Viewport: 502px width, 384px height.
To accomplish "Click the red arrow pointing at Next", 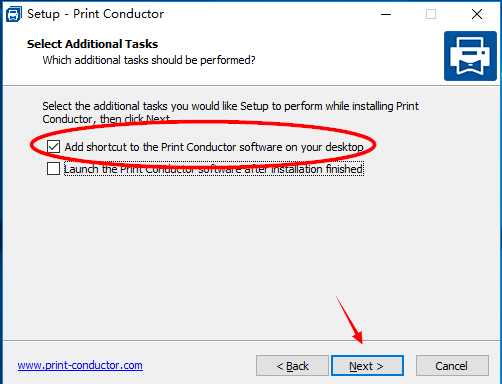I will click(x=349, y=319).
